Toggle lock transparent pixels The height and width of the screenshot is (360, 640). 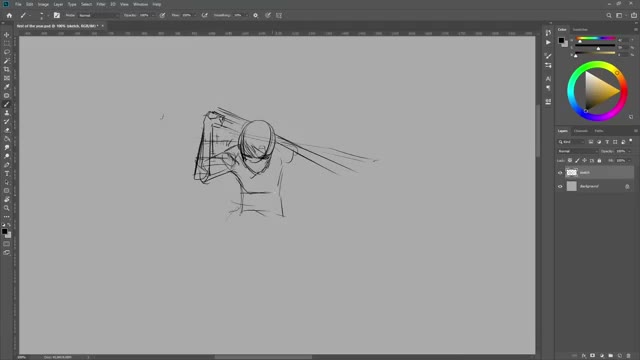click(x=570, y=160)
